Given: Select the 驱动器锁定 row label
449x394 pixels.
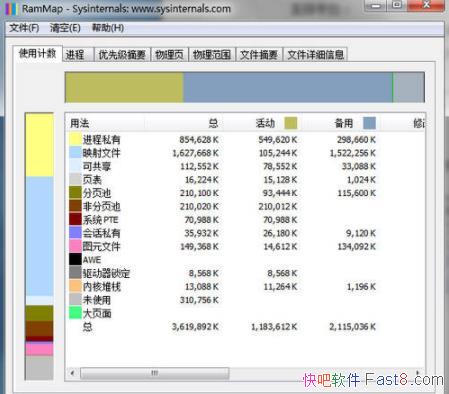Looking at the screenshot, I should (106, 273).
